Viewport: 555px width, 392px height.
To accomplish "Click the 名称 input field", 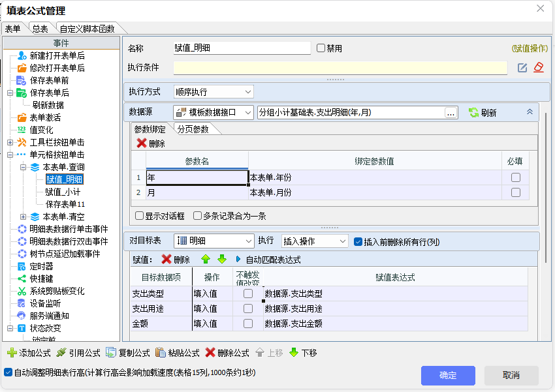I will 242,48.
